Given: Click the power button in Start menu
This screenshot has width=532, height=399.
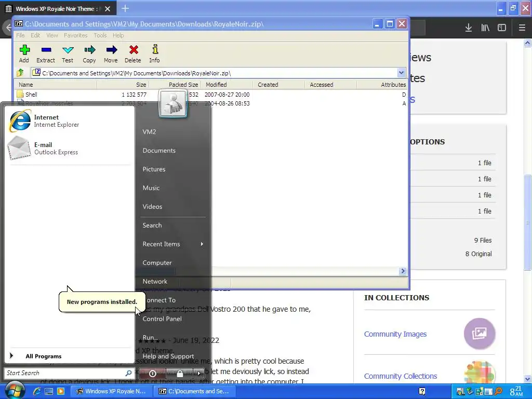Looking at the screenshot, I should click(x=153, y=374).
